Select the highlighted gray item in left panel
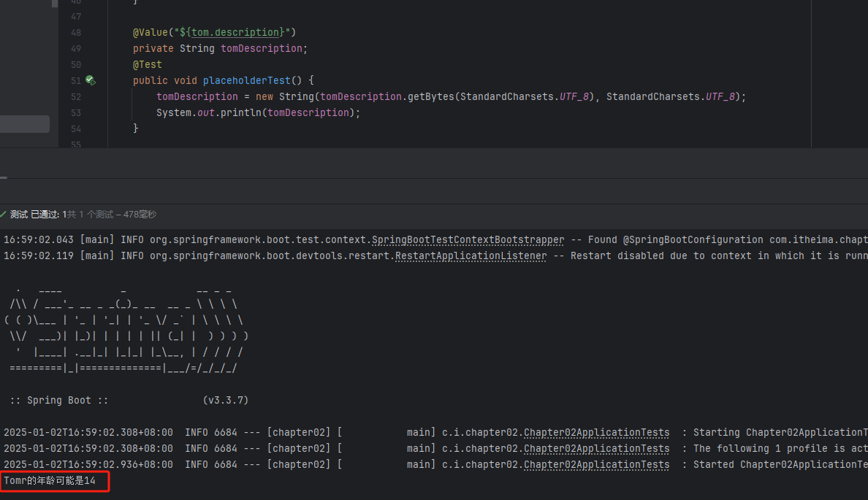 click(25, 124)
